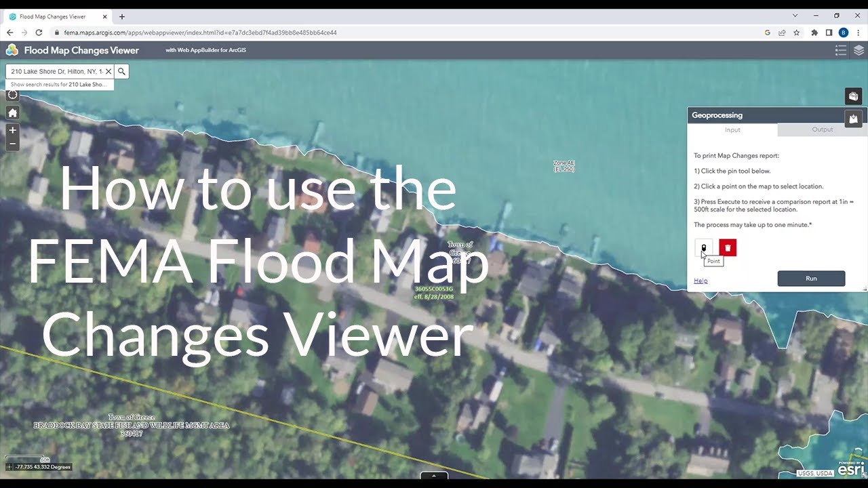This screenshot has height=488, width=868.
Task: Open the tab search dropdown chevron
Action: click(x=795, y=16)
